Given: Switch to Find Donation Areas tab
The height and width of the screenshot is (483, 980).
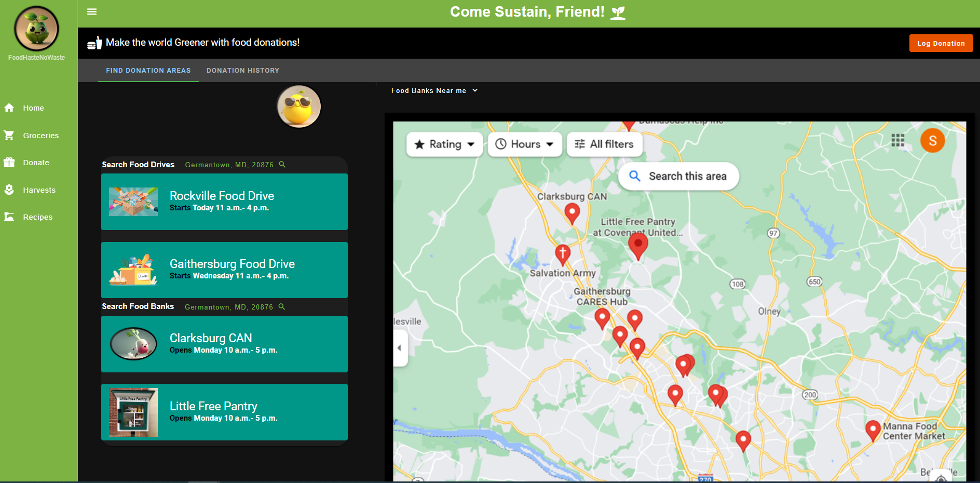Looking at the screenshot, I should click(x=148, y=70).
